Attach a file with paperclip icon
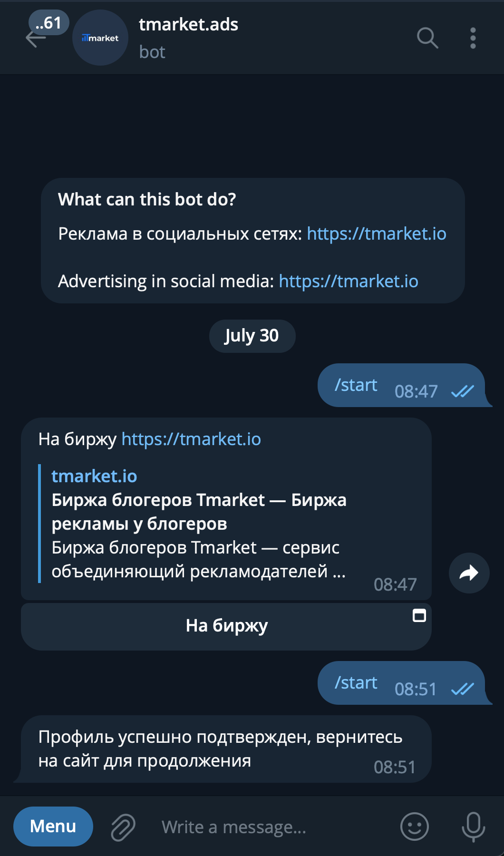This screenshot has height=856, width=504. [123, 827]
